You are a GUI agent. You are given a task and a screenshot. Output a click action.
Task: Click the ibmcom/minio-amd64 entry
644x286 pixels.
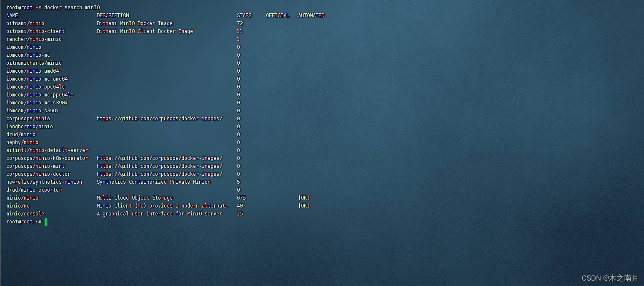pos(33,71)
